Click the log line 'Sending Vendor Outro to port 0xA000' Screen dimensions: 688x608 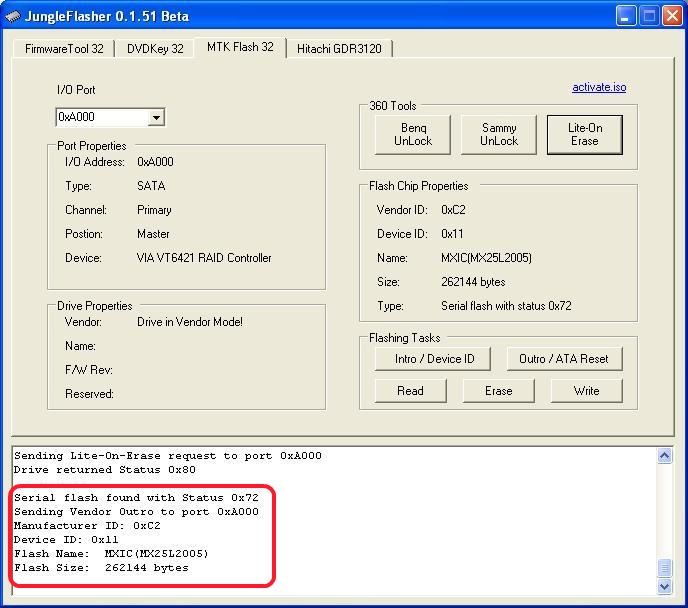pyautogui.click(x=136, y=512)
